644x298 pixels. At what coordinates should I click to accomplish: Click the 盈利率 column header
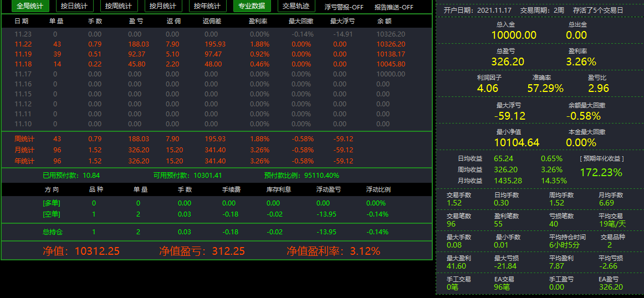(259, 22)
